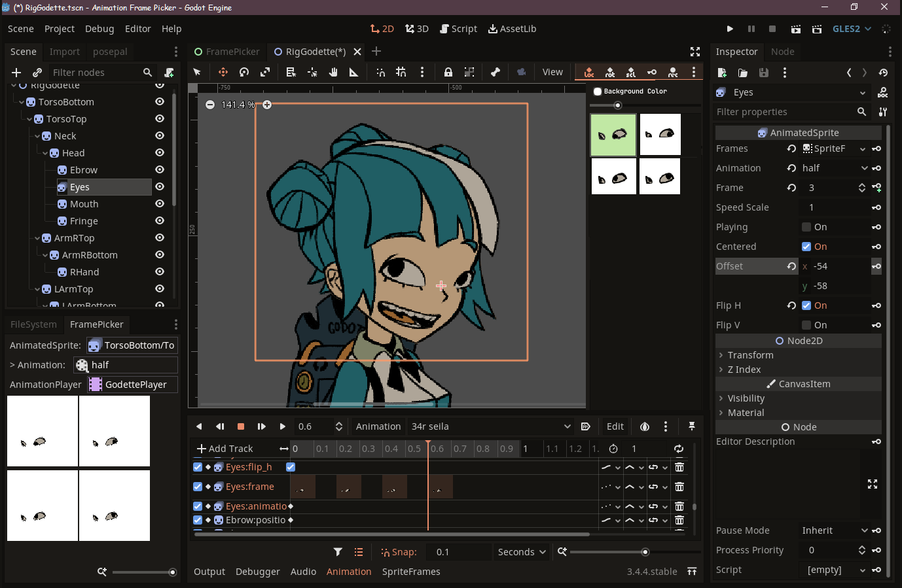
Task: Open the Bones menu icon in the toolbar
Action: 496,72
